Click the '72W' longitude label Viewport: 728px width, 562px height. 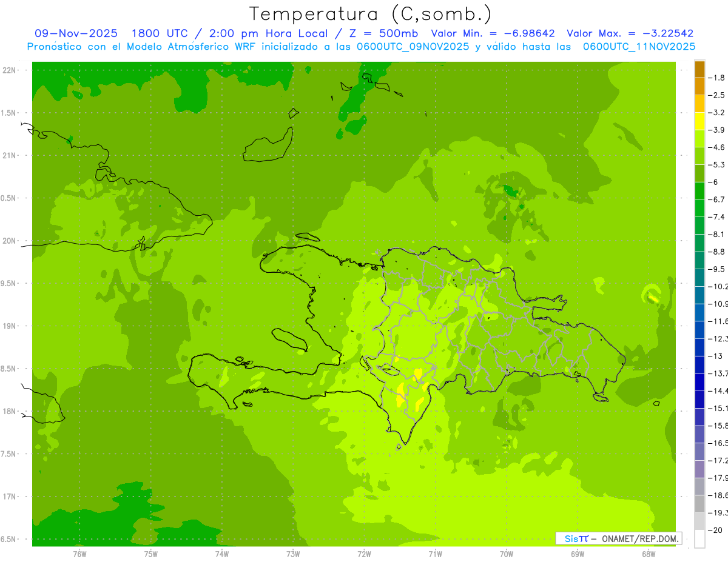[364, 554]
